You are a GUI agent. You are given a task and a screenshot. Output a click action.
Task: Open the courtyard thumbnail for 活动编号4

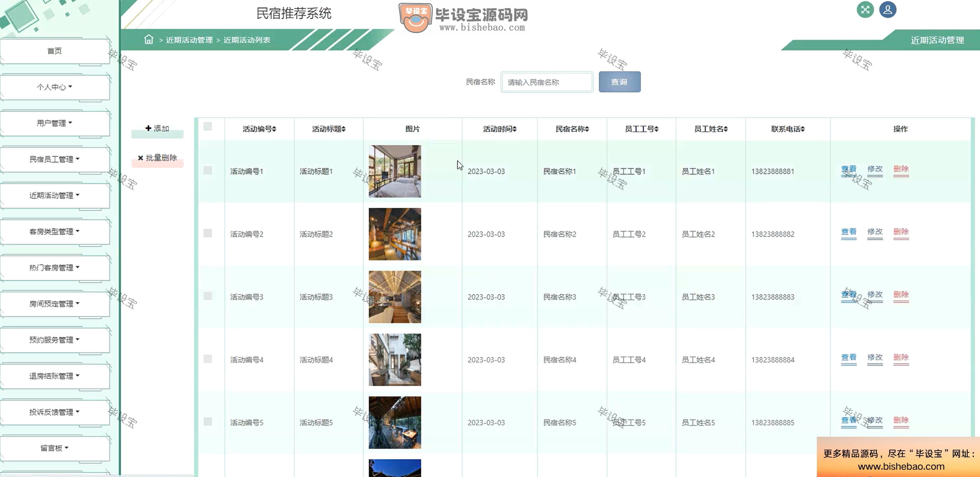pyautogui.click(x=395, y=360)
